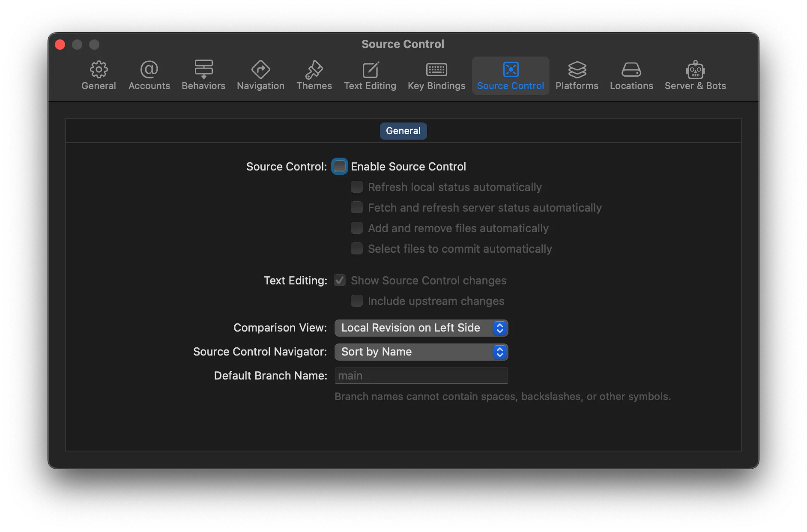The image size is (807, 532).
Task: Click the Default Branch Name field
Action: click(x=421, y=376)
